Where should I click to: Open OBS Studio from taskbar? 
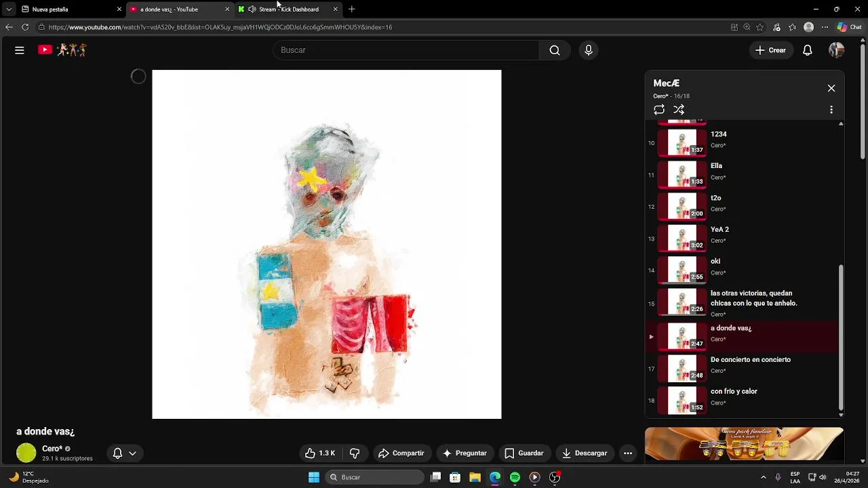coord(555,477)
